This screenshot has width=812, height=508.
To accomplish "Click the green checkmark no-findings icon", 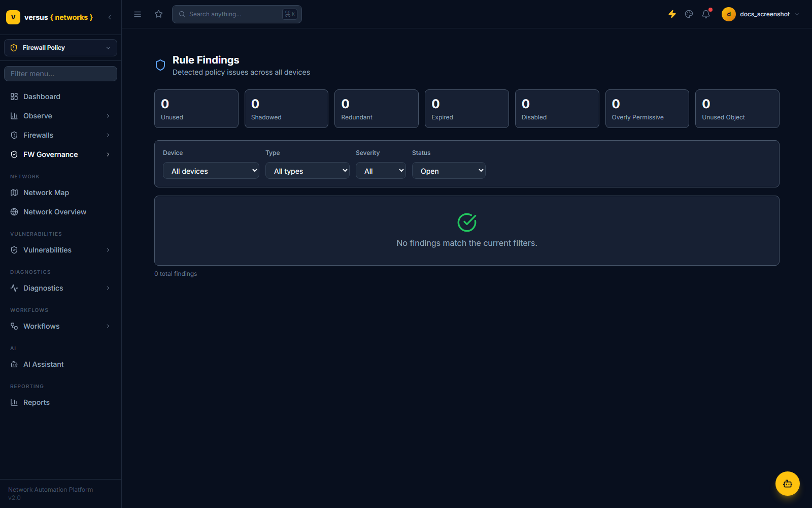I will (x=467, y=222).
